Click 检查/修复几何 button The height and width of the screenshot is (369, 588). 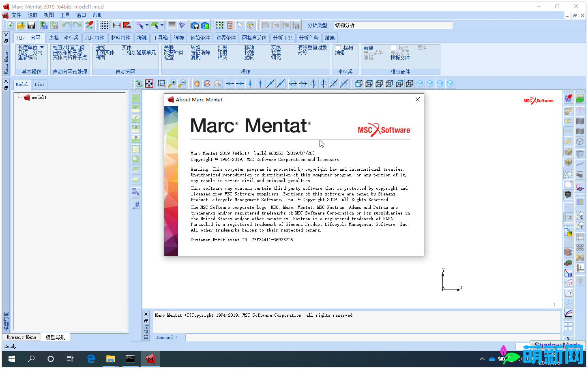(x=69, y=48)
